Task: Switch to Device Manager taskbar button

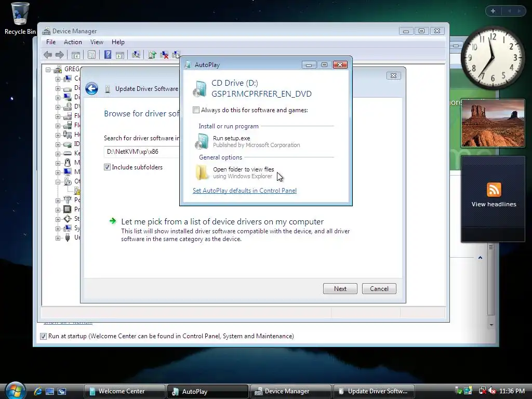Action: 290,391
